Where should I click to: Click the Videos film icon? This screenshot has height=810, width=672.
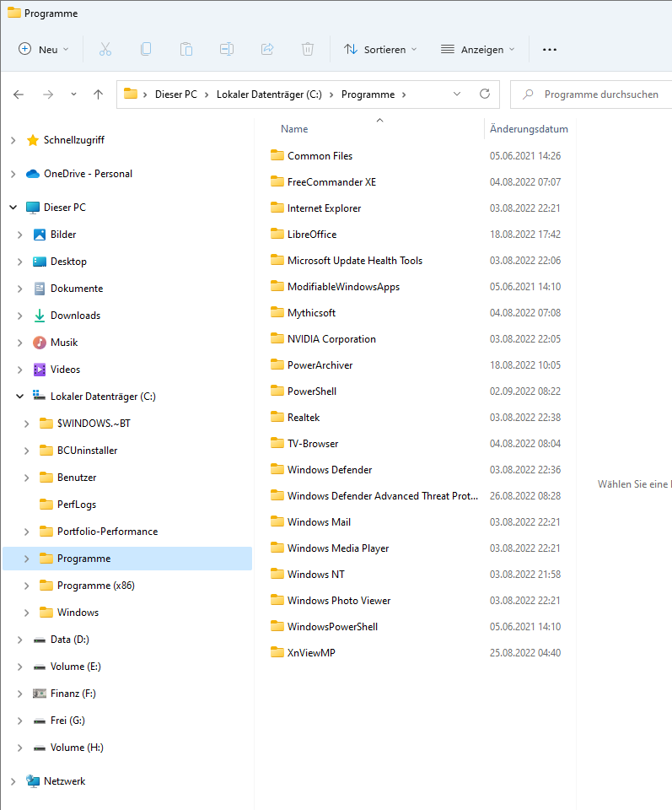tap(40, 370)
